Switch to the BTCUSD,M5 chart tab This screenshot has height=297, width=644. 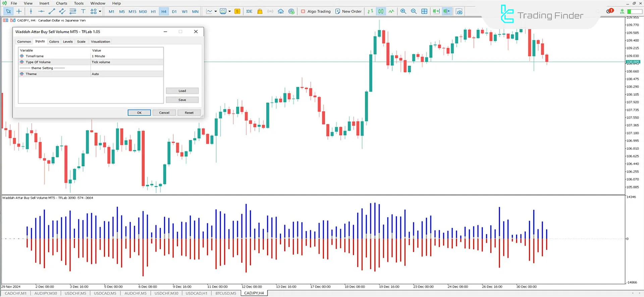226,293
